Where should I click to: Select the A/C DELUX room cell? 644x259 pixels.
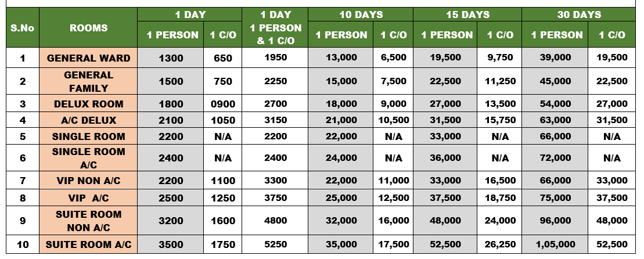click(x=89, y=120)
